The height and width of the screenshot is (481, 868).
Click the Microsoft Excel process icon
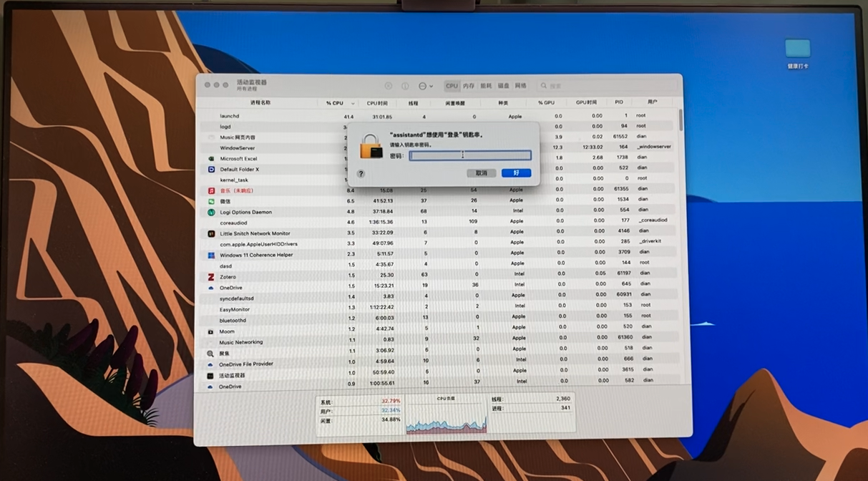tap(212, 159)
